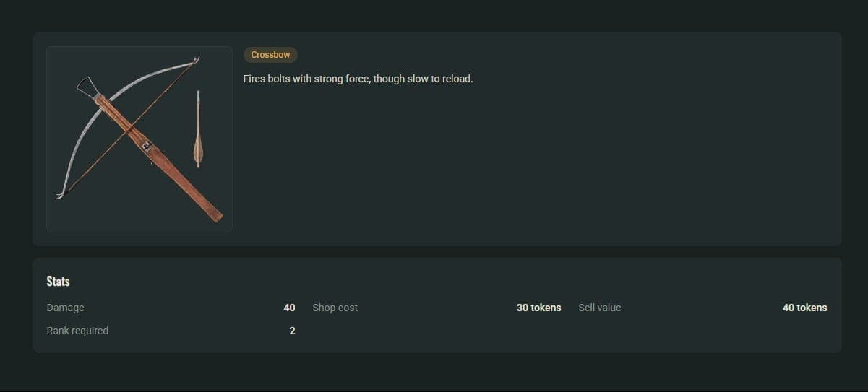Viewport: 868px width, 392px height.
Task: Click the Rank required value 2
Action: click(292, 331)
